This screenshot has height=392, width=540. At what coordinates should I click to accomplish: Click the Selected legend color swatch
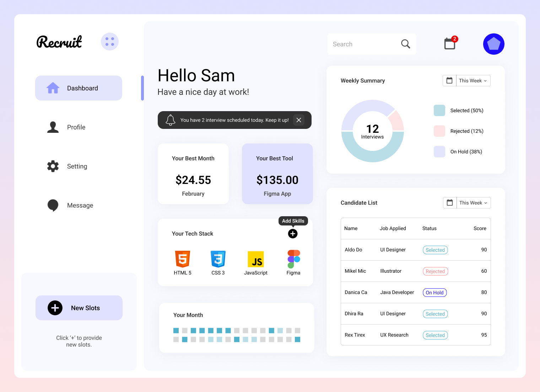[x=439, y=110]
